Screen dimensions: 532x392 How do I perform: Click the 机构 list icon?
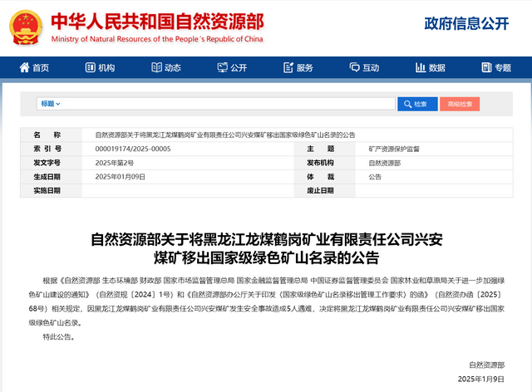[x=91, y=67]
